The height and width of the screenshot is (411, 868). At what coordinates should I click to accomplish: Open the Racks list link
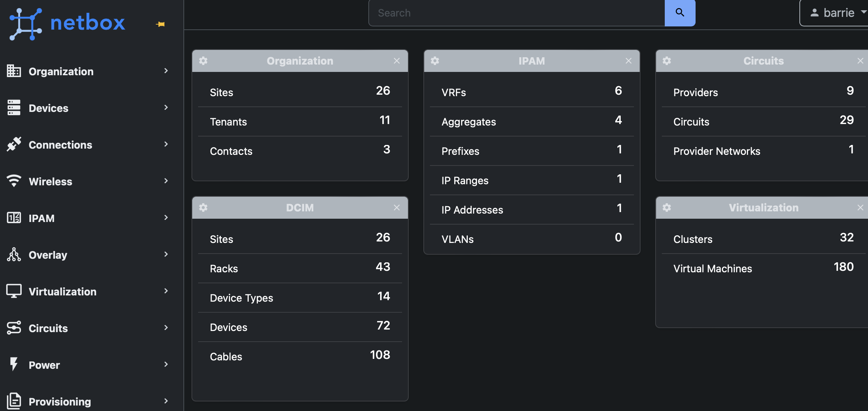point(224,269)
